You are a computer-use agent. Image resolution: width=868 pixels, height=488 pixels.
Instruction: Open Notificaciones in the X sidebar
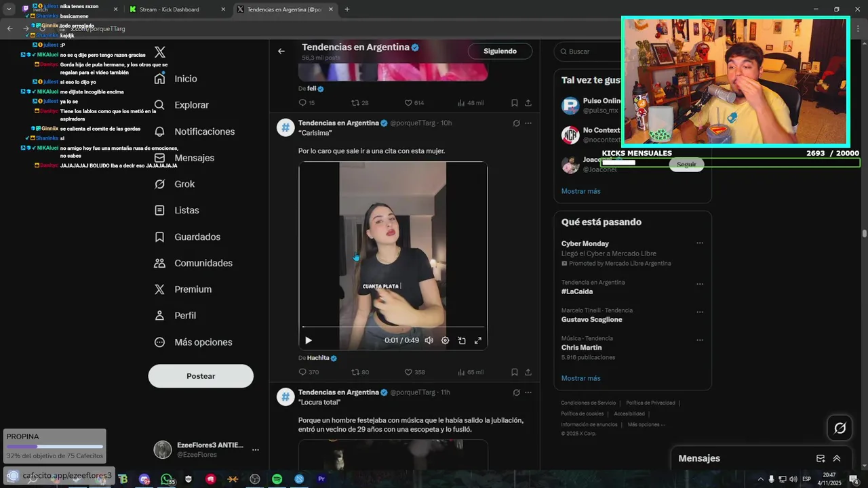[x=194, y=131]
